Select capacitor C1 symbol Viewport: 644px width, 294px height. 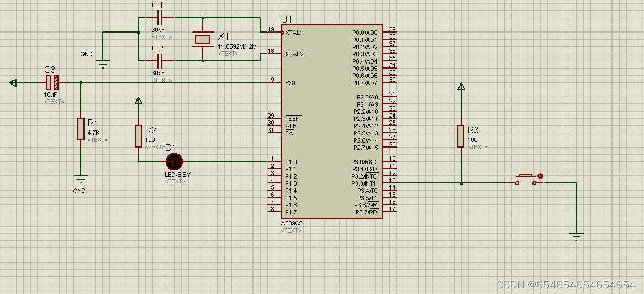click(x=160, y=18)
